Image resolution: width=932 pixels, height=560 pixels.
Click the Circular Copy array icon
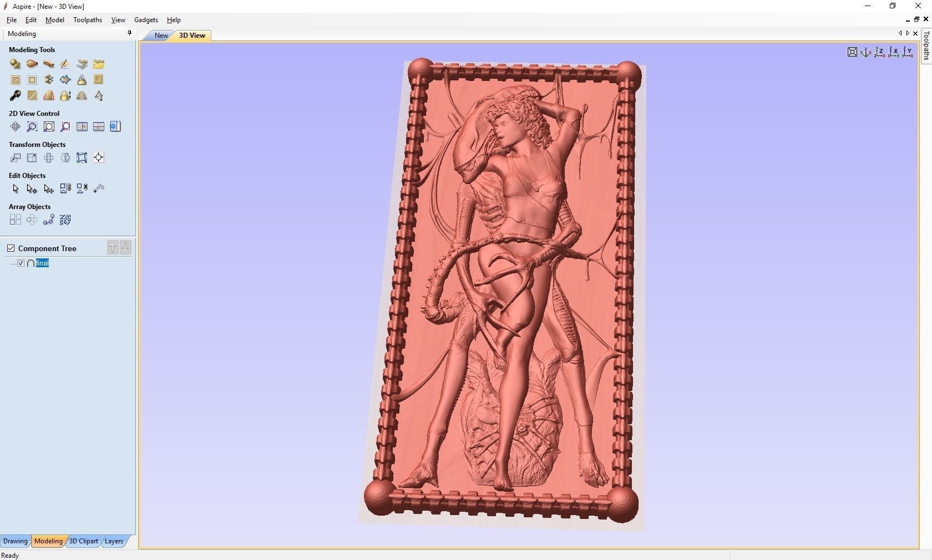(32, 220)
